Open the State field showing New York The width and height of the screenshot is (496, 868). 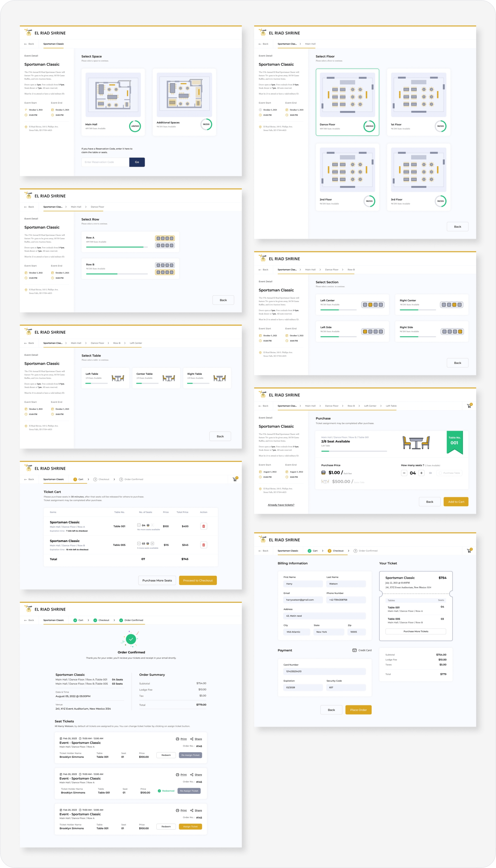point(328,632)
